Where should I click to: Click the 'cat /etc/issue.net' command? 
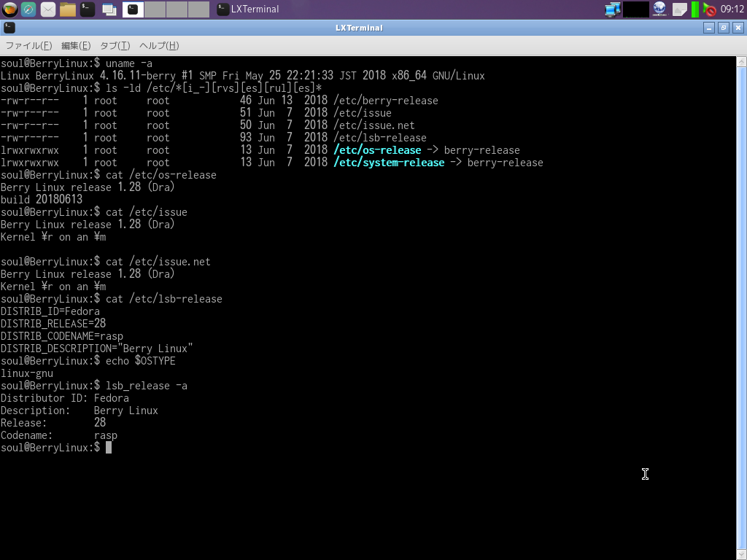pyautogui.click(x=158, y=262)
